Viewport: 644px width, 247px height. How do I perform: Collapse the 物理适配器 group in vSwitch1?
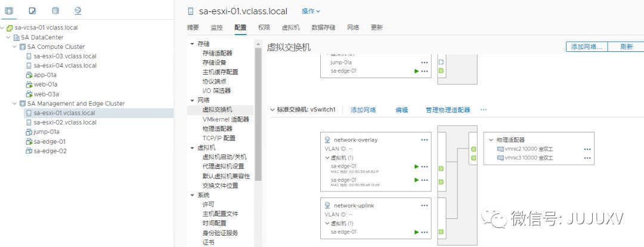tap(491, 140)
